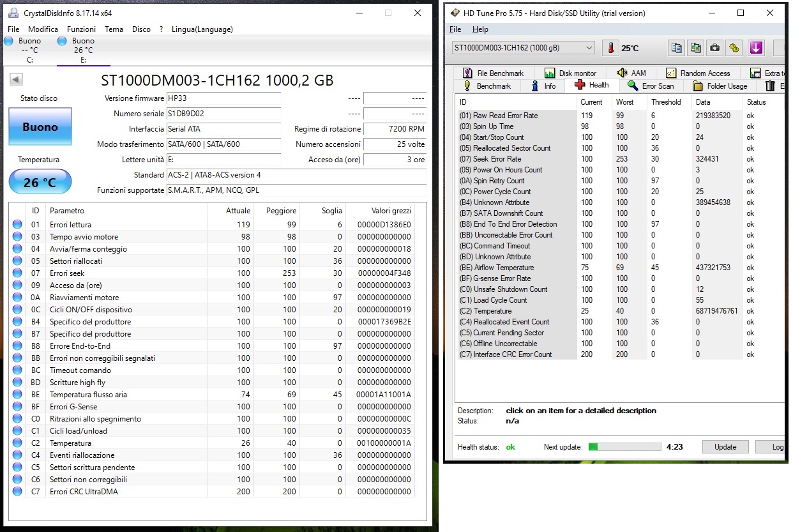Viewport: 793px width, 532px height.
Task: Click the blue Buono health status button
Action: [x=40, y=126]
